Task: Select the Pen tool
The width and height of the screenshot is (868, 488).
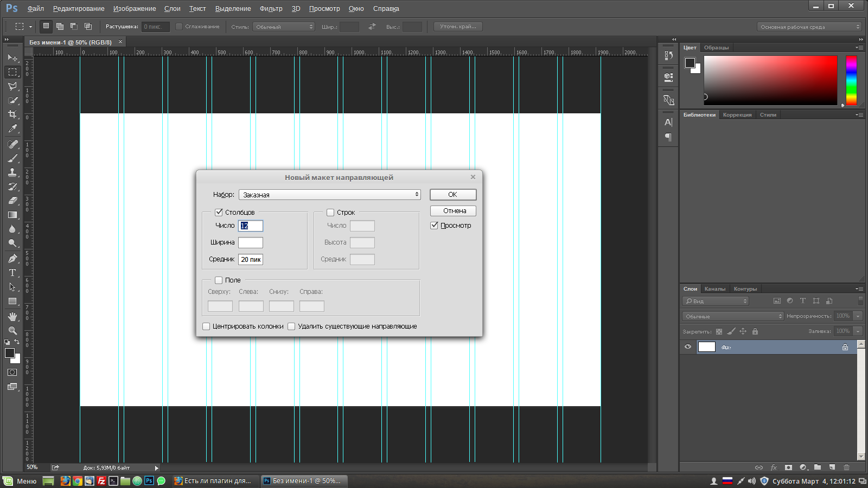Action: (x=12, y=259)
